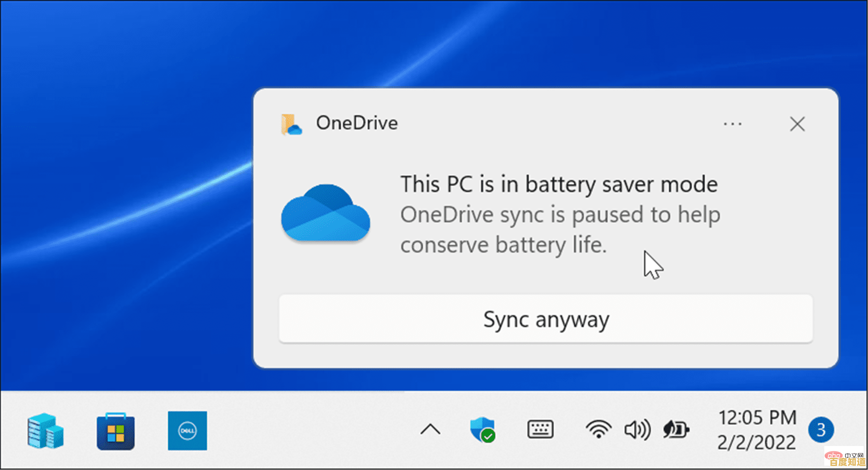Click the OneDrive folder icon beside the title
The width and height of the screenshot is (868, 470).
[x=292, y=124]
